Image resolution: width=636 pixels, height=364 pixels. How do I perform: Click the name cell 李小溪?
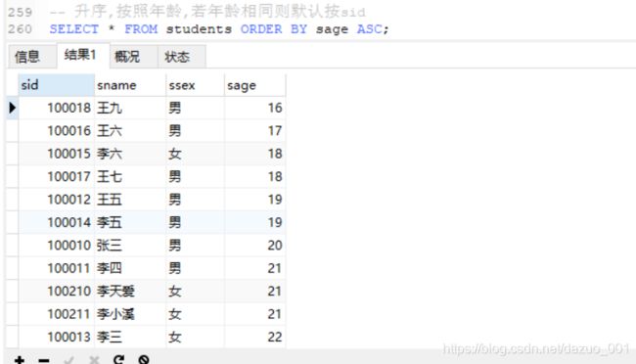(x=130, y=314)
